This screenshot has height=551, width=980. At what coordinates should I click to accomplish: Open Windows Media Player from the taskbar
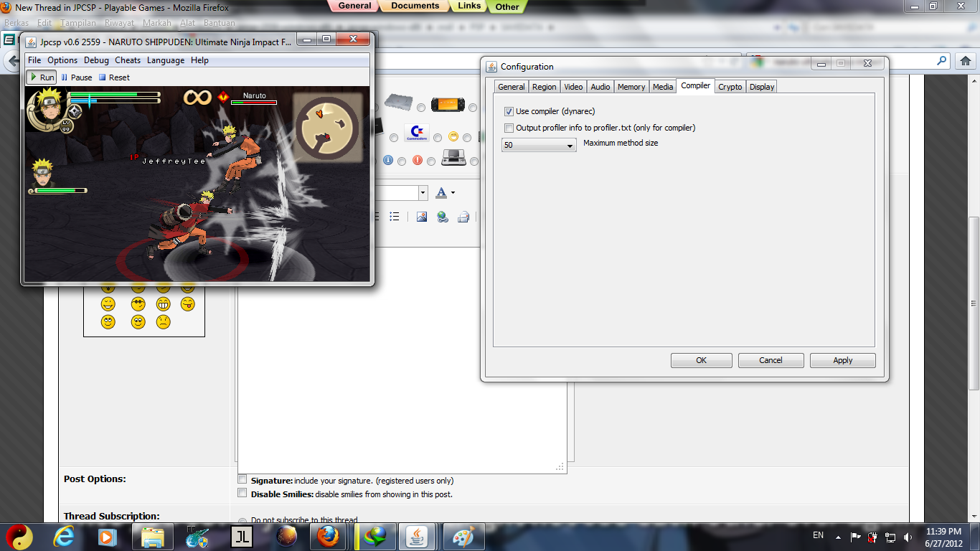pos(107,536)
